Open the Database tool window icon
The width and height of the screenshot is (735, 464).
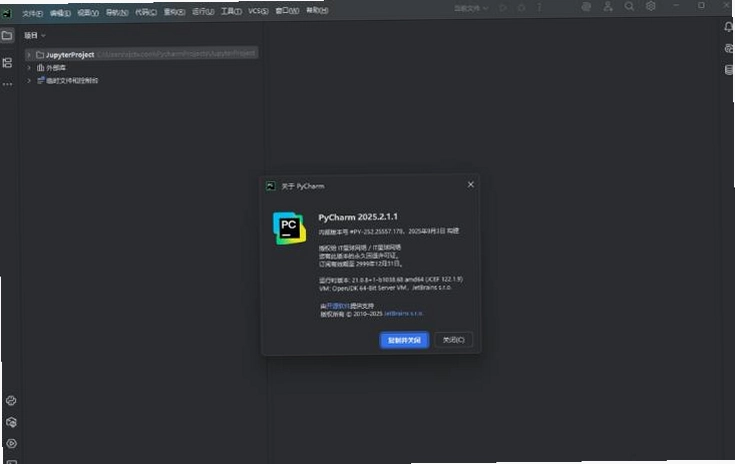729,70
